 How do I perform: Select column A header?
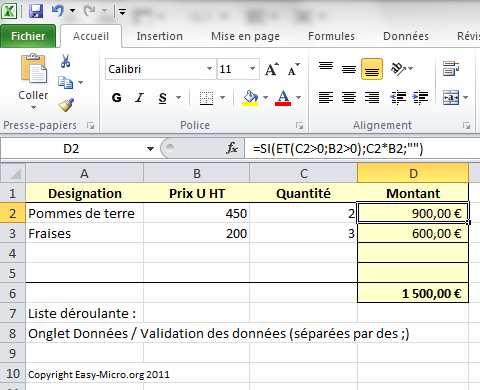[x=85, y=173]
